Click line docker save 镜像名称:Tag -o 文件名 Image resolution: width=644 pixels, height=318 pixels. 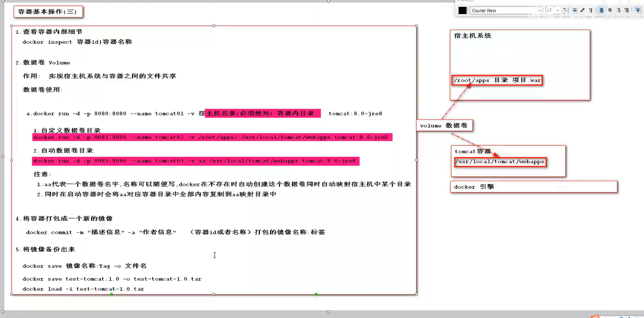(85, 266)
